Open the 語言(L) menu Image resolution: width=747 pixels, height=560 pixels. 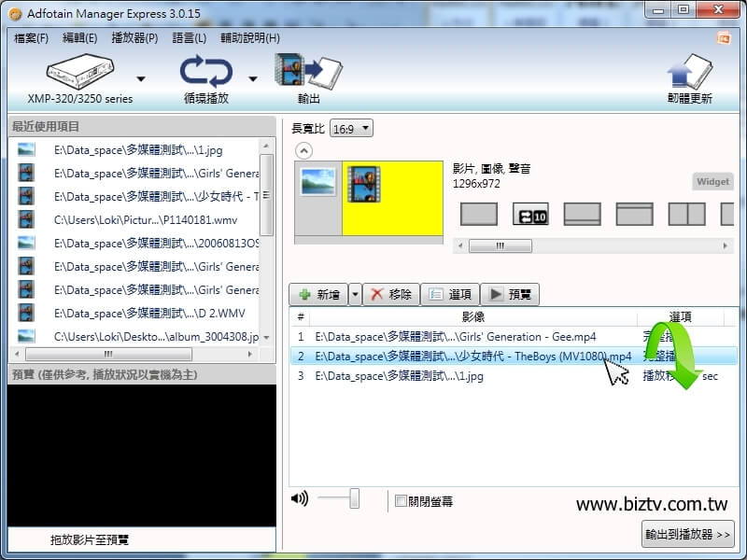tap(190, 38)
